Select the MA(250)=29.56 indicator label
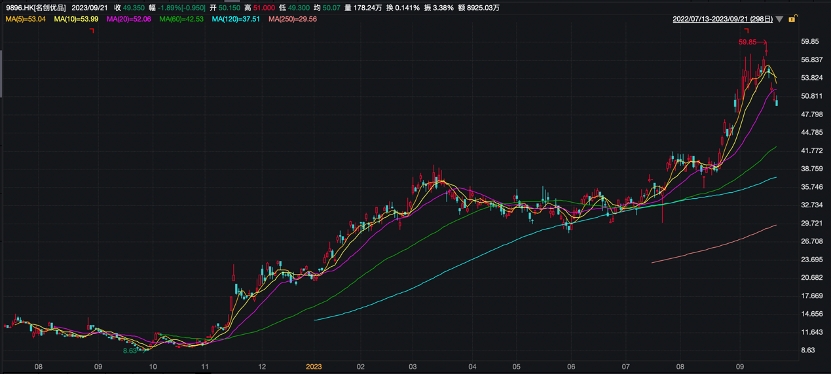This screenshot has width=832, height=374. [x=292, y=19]
